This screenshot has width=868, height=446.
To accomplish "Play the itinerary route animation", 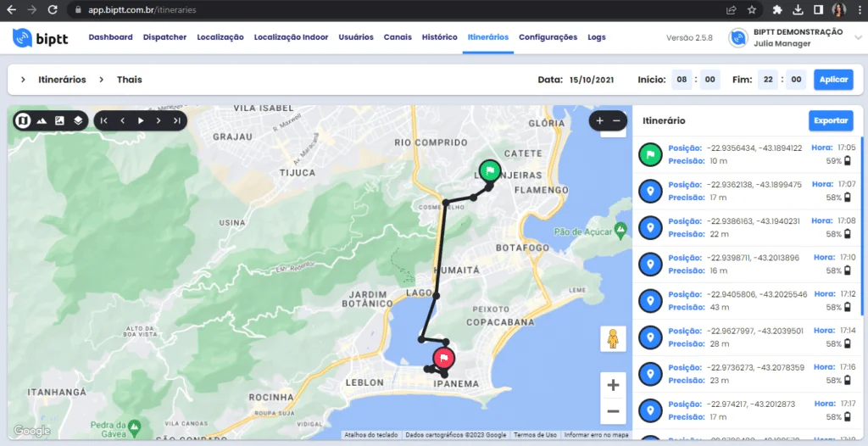I will tap(141, 120).
